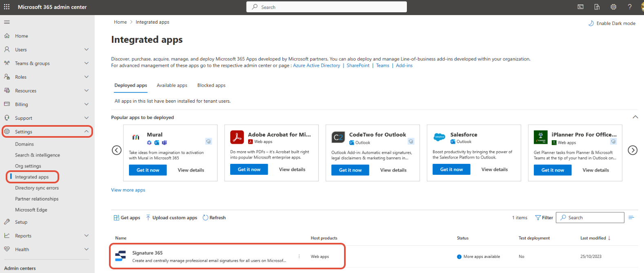
Task: Click the top Search box
Action: [x=326, y=7]
